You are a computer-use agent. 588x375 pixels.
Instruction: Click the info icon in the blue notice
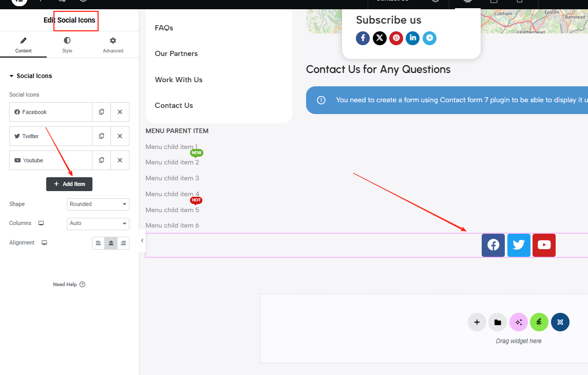click(x=321, y=100)
